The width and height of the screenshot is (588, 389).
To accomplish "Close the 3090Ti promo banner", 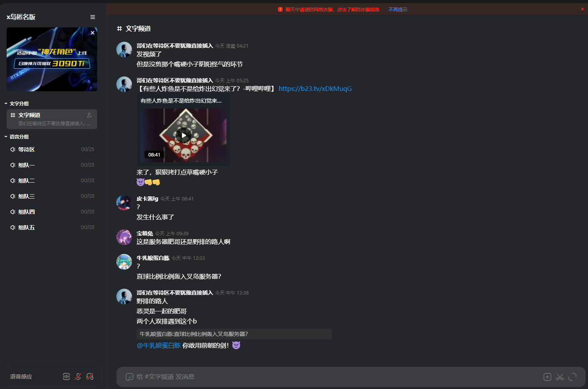I will click(x=93, y=33).
